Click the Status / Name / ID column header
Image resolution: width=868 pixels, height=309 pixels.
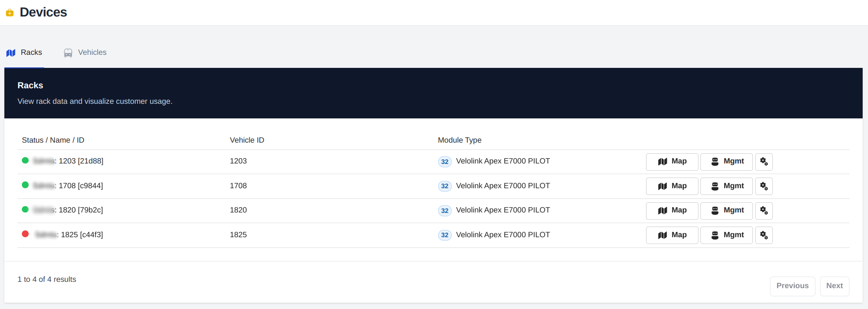tap(53, 140)
